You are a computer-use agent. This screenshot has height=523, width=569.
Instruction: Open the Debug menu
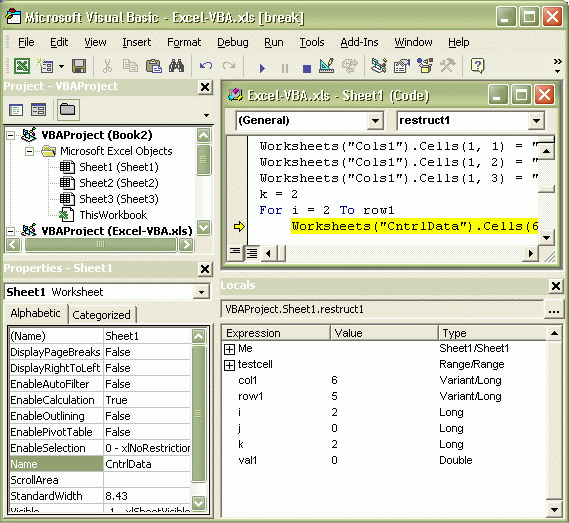click(x=233, y=42)
